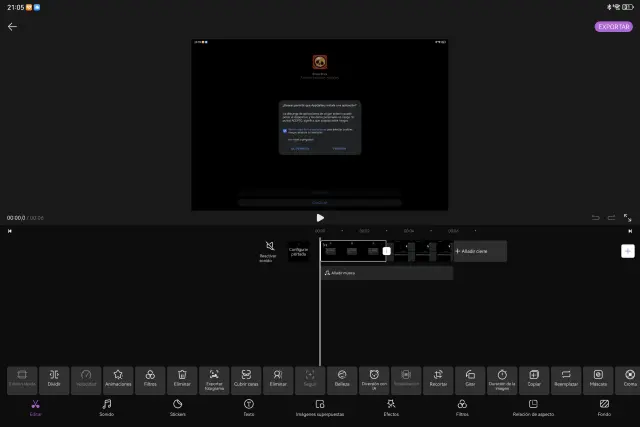The image size is (640, 427).
Task: Tap the Dividir split tool
Action: (x=54, y=380)
